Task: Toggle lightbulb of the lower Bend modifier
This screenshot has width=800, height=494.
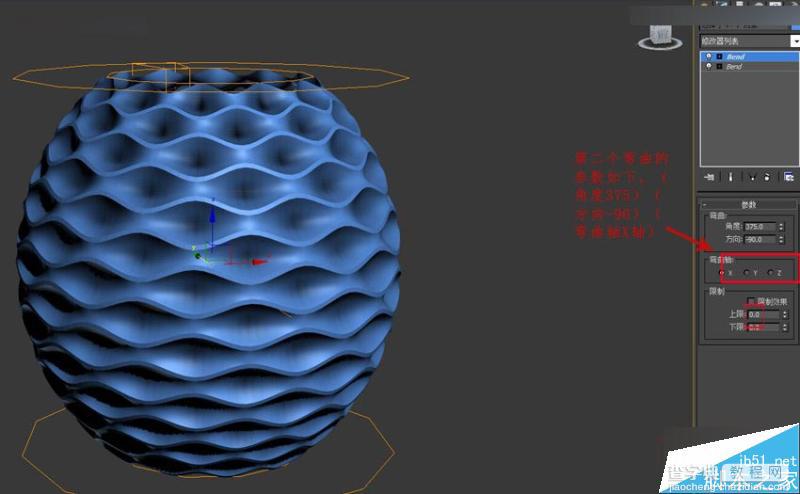Action: click(709, 66)
